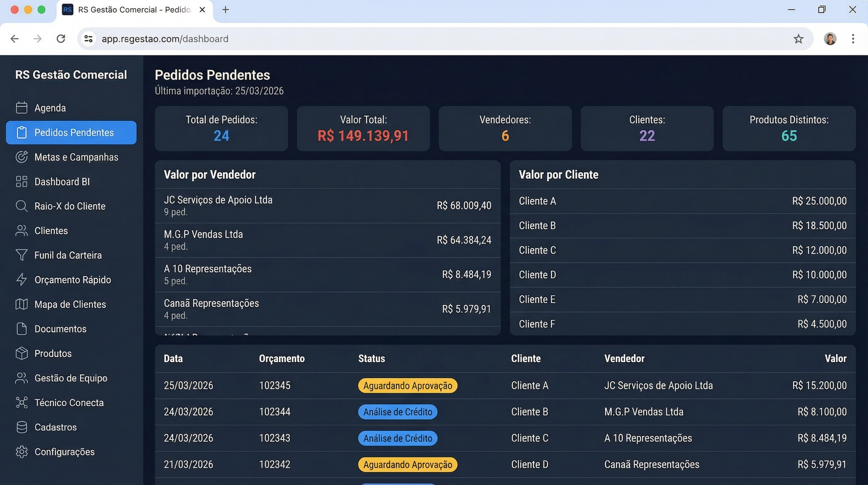Open a new browser tab
Image resolution: width=868 pixels, height=485 pixels.
click(x=226, y=10)
